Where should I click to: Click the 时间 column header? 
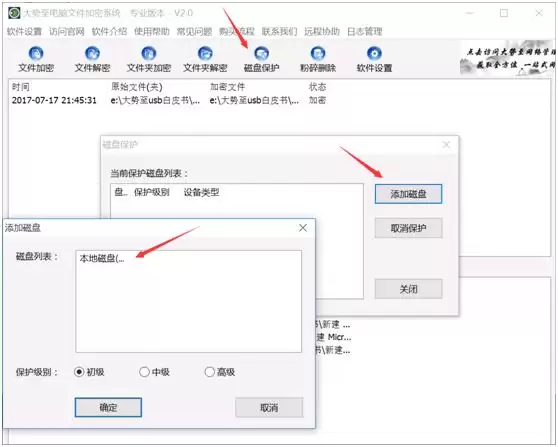click(21, 87)
